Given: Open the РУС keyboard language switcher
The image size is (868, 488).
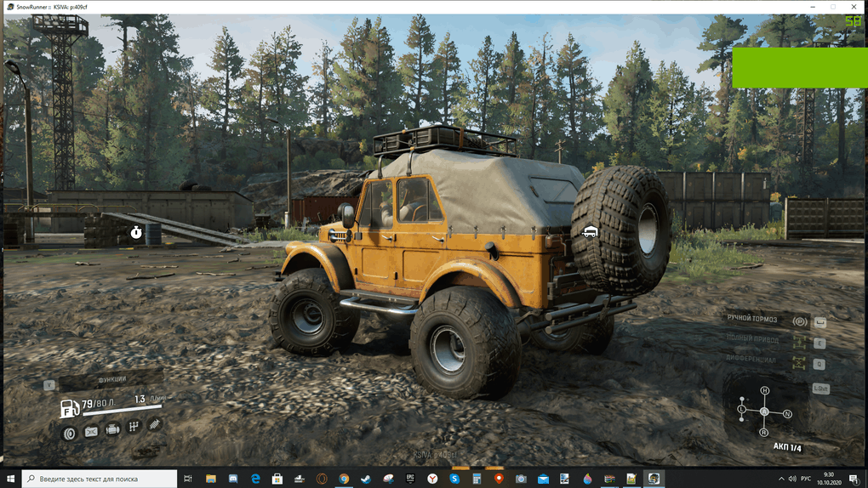Looking at the screenshot, I should click(805, 479).
